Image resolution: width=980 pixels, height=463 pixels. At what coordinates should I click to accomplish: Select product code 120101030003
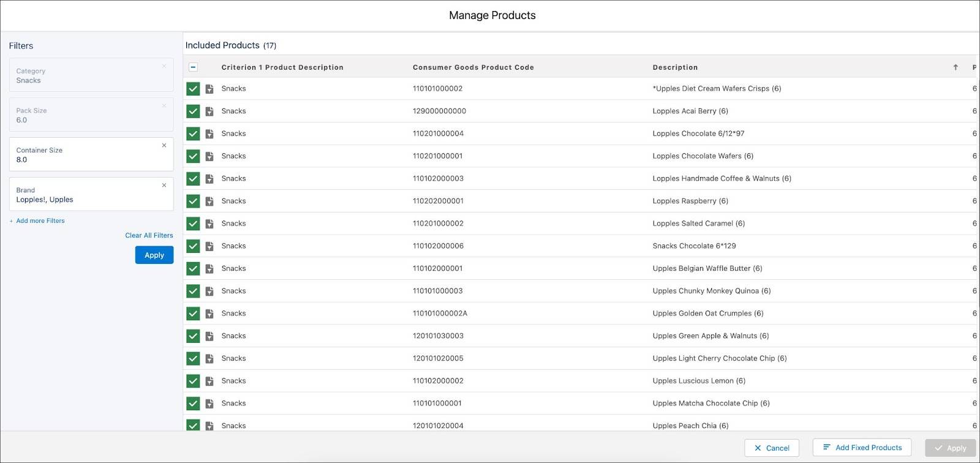pyautogui.click(x=438, y=336)
